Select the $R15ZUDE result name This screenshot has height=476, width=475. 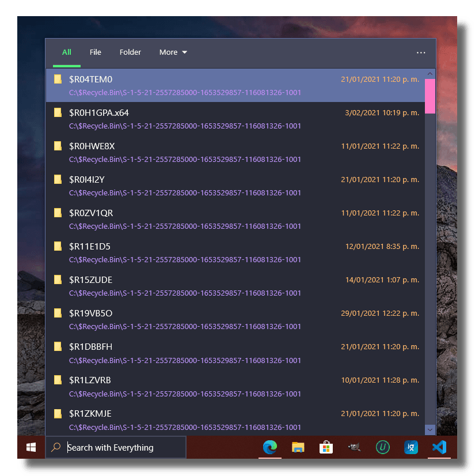pyautogui.click(x=91, y=279)
